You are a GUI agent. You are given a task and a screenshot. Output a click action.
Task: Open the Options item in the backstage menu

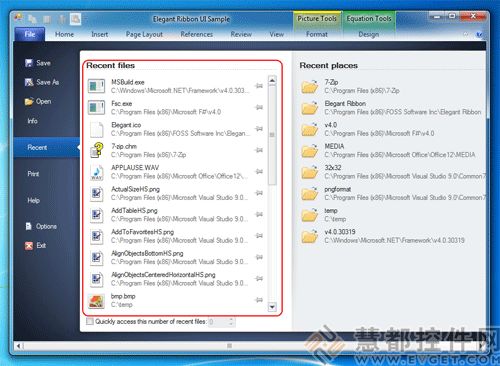(41, 226)
